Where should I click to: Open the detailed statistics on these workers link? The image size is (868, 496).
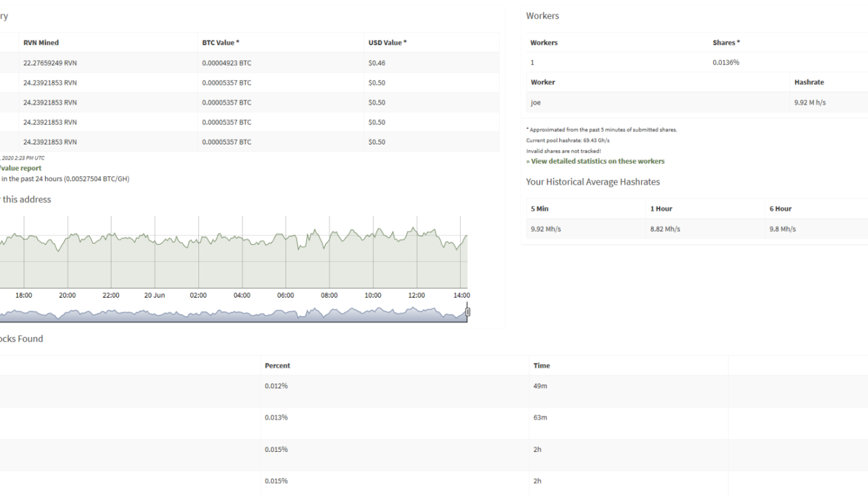tap(595, 161)
